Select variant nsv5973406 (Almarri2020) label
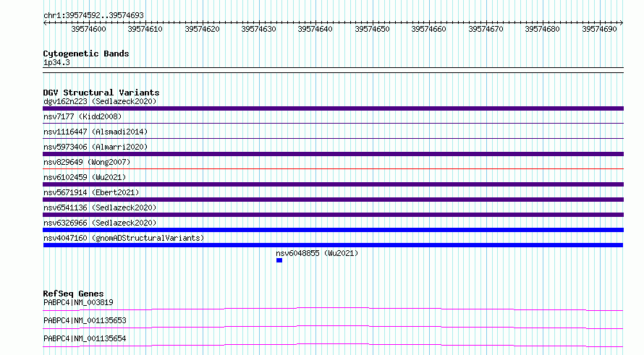 click(96, 147)
